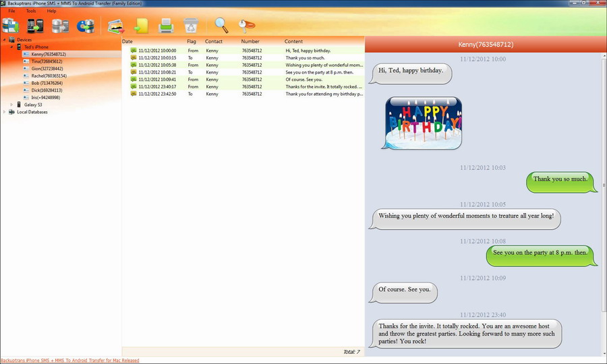Click the green 'See you on the party' bubble
The image size is (607, 364).
coord(542,255)
